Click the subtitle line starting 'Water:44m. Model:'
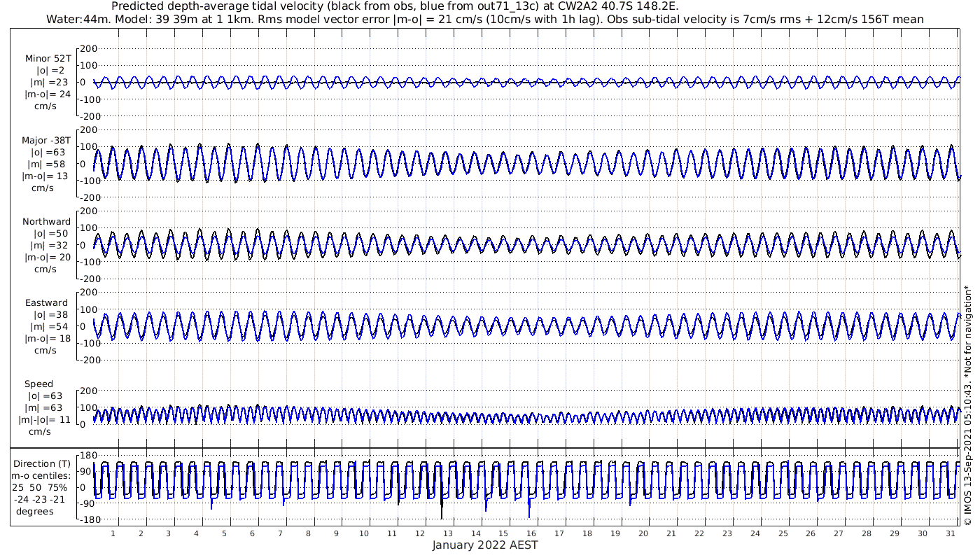Screen dimensions: 980x560 (484, 19)
